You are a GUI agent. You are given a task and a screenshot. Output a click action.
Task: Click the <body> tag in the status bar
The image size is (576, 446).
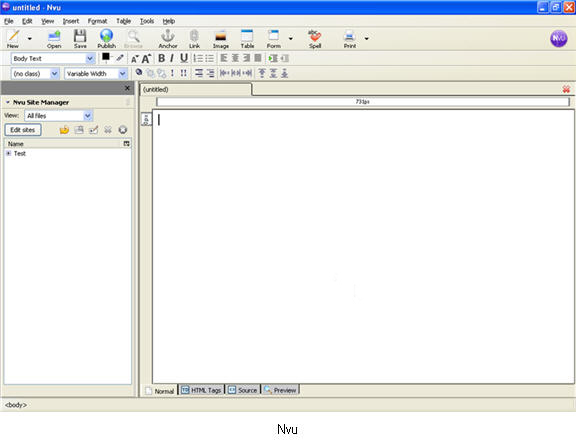(x=16, y=405)
